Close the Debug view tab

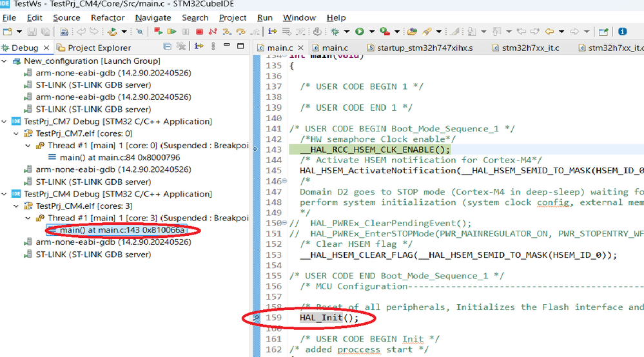click(46, 48)
